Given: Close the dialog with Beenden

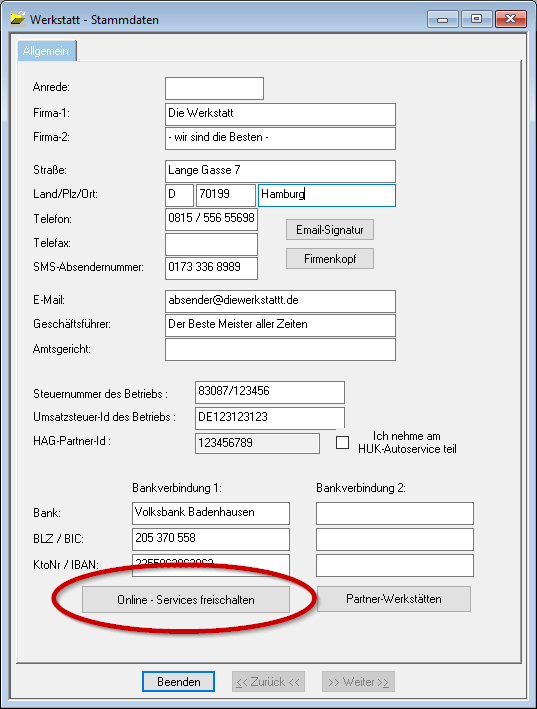Looking at the screenshot, I should pos(179,681).
